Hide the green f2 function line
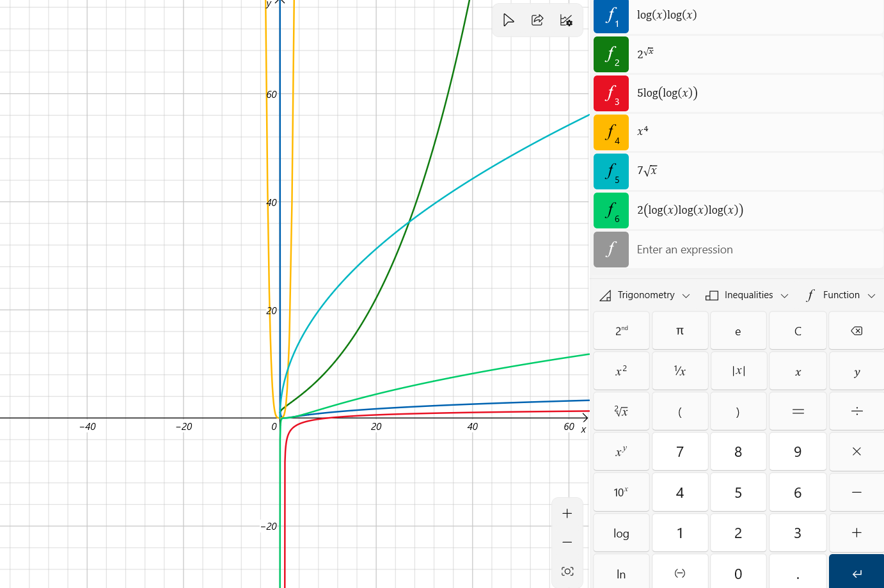The height and width of the screenshot is (588, 884). click(x=611, y=54)
